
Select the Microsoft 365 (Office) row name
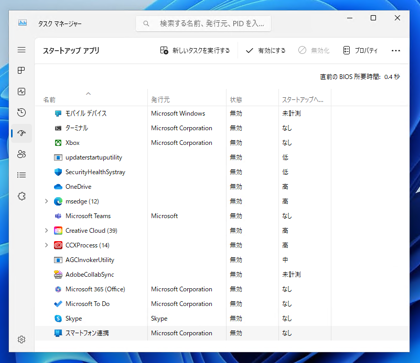(x=95, y=289)
